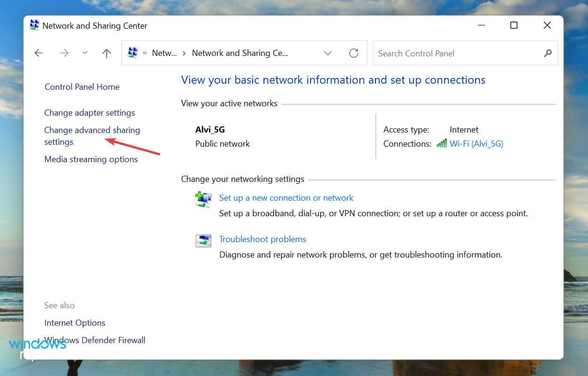Viewport: 588px width, 376px height.
Task: Expand the recent locations chevron
Action: tap(85, 53)
